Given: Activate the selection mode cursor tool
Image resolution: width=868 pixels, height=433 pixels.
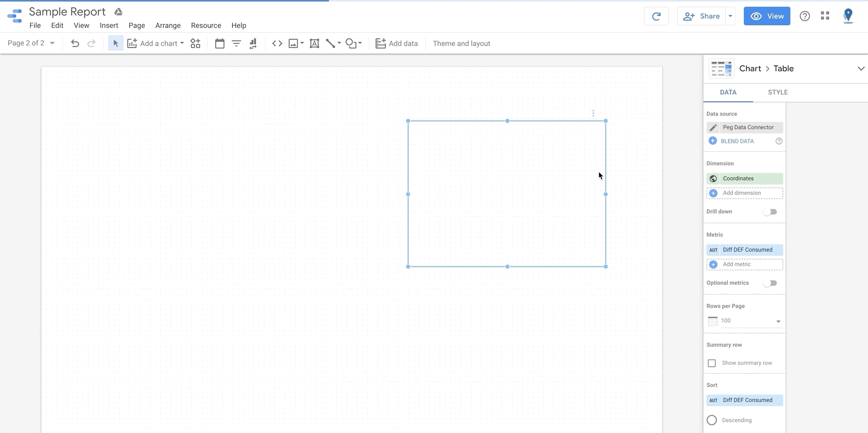Looking at the screenshot, I should point(116,43).
